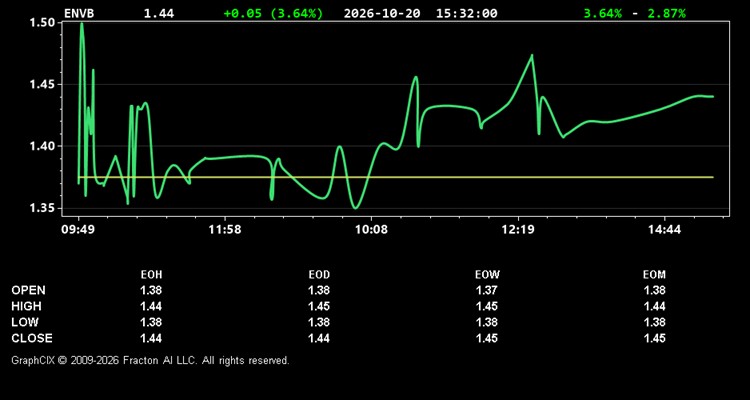Select the EOM column header
Screen dimensions: 750x400
[654, 275]
